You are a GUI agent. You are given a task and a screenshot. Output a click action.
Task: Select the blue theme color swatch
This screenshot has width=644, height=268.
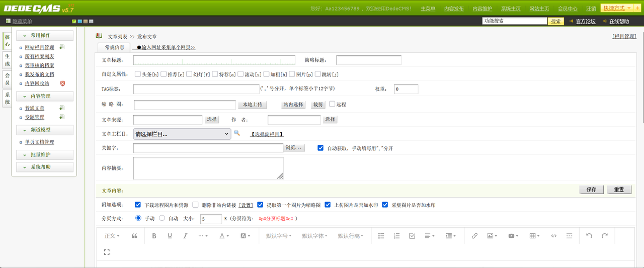coord(79,21)
